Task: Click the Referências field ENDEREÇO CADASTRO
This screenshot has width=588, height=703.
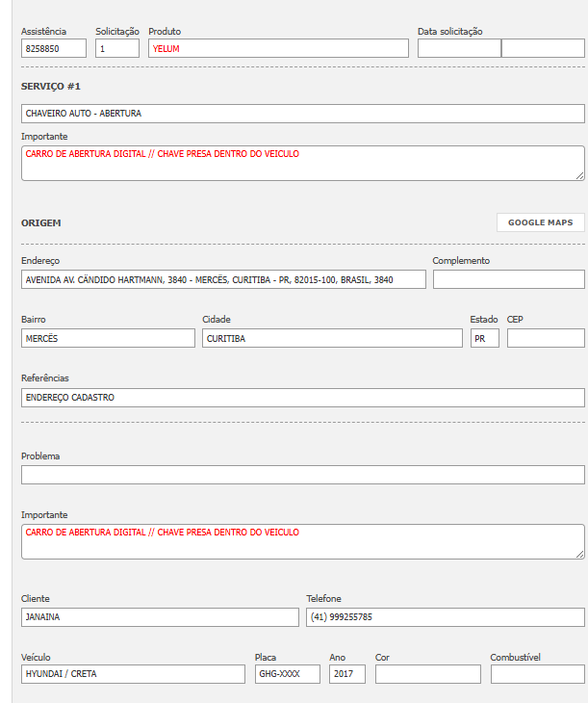Action: pos(302,398)
